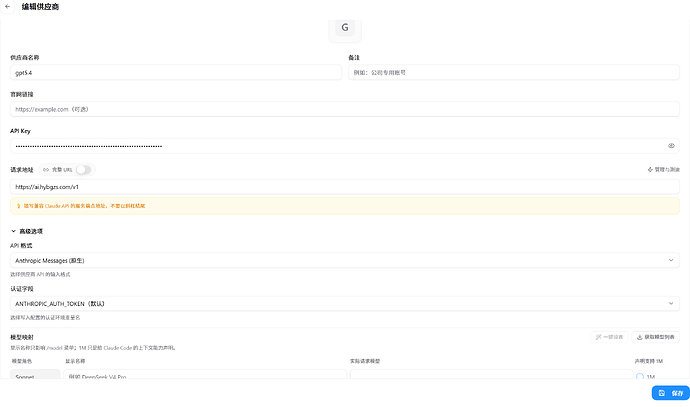The image size is (690, 407).
Task: Click 获取模型列表 button
Action: pyautogui.click(x=655, y=337)
